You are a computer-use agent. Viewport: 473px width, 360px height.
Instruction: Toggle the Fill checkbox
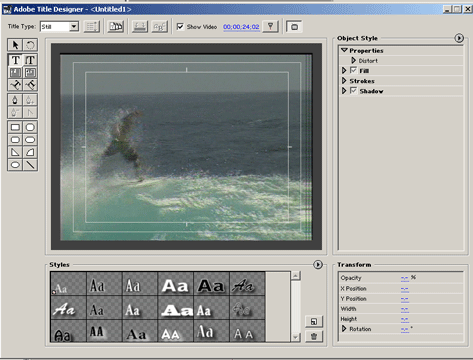(353, 70)
